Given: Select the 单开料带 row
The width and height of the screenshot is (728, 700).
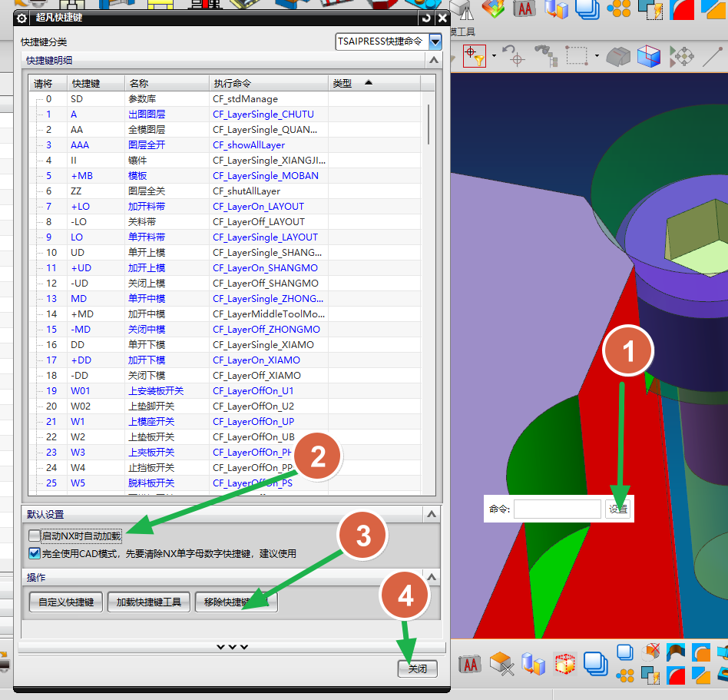Looking at the screenshot, I should pyautogui.click(x=225, y=237).
